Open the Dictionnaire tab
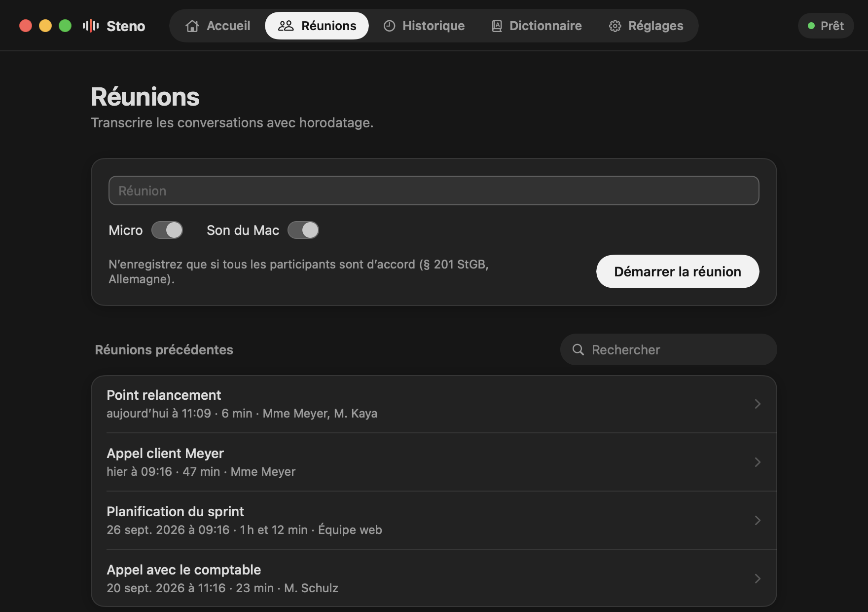Viewport: 868px width, 612px height. coord(537,26)
